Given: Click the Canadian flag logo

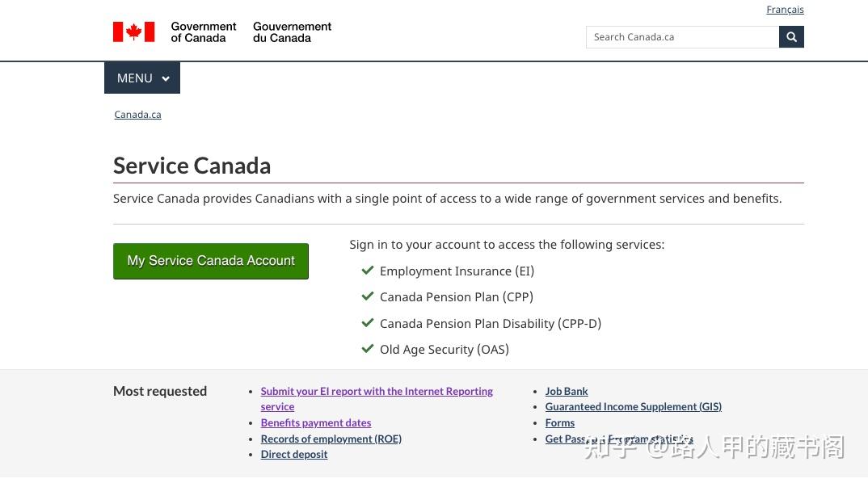Looking at the screenshot, I should (x=133, y=32).
